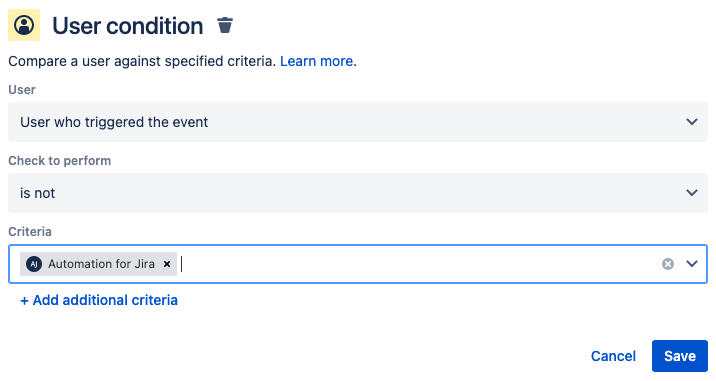Cancel the user condition changes
This screenshot has height=381, width=716.
pyautogui.click(x=613, y=356)
